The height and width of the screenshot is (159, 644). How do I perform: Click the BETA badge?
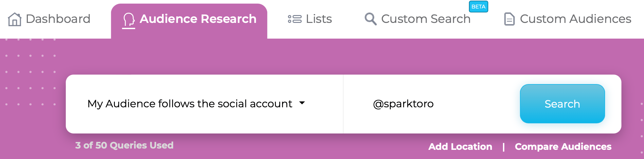[478, 7]
